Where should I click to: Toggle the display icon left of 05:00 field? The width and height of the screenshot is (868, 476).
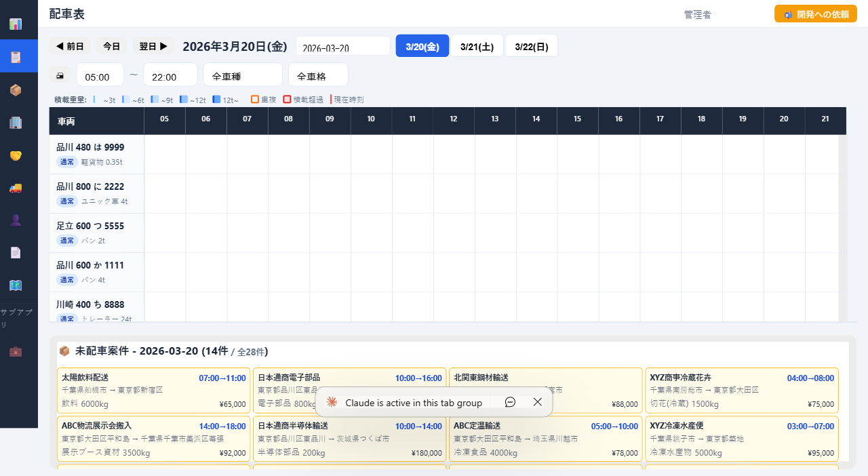pyautogui.click(x=60, y=75)
